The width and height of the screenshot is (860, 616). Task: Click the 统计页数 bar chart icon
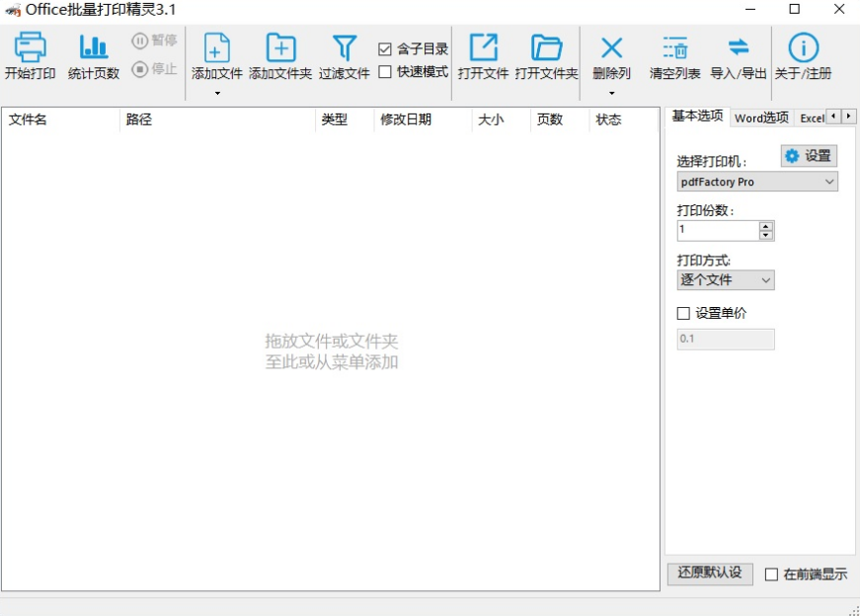coord(93,47)
